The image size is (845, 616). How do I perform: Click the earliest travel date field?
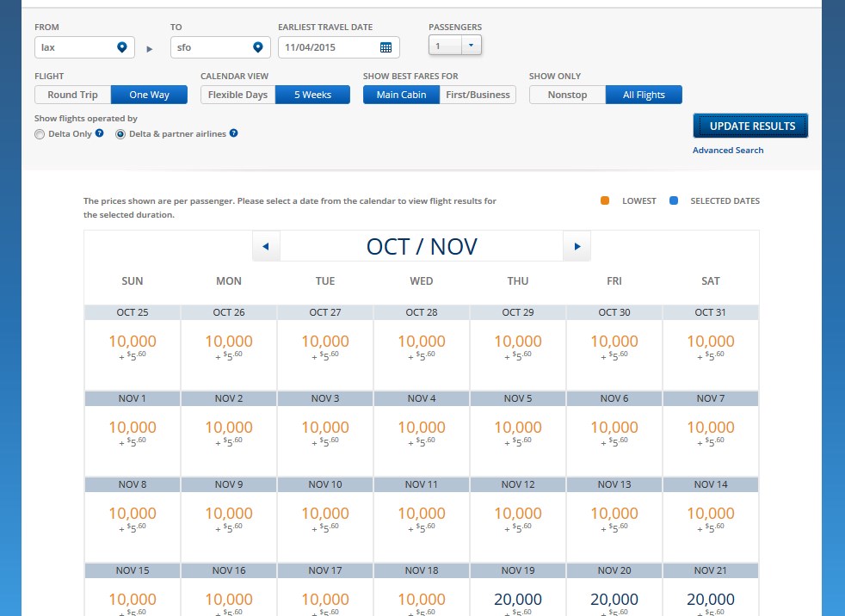[x=327, y=47]
